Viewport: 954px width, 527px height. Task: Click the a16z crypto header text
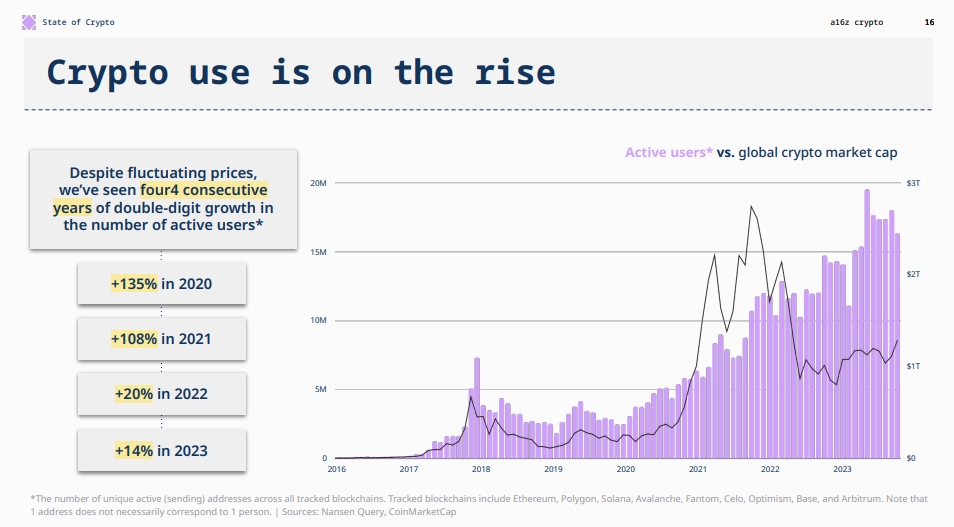click(x=856, y=23)
